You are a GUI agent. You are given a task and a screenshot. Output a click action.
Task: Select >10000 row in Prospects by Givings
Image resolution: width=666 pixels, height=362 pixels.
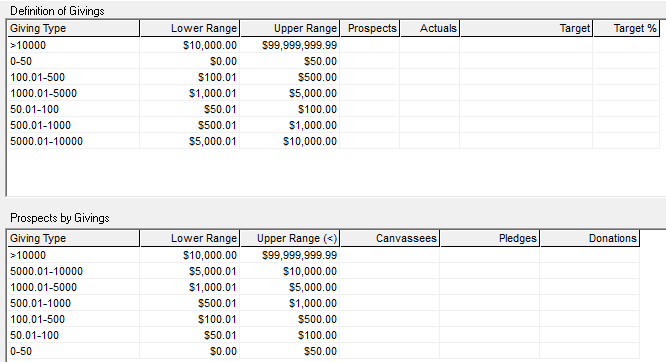click(x=324, y=255)
